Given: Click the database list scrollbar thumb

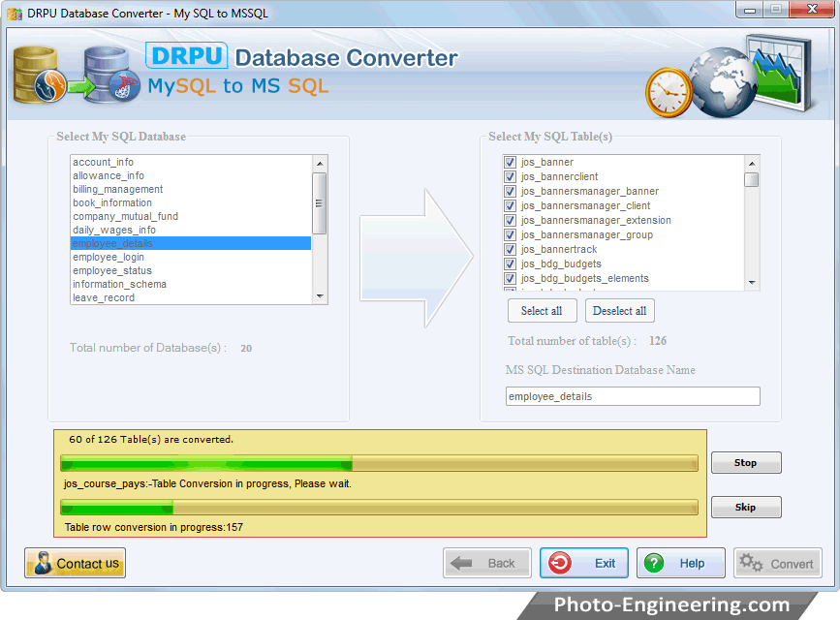Looking at the screenshot, I should tap(320, 203).
